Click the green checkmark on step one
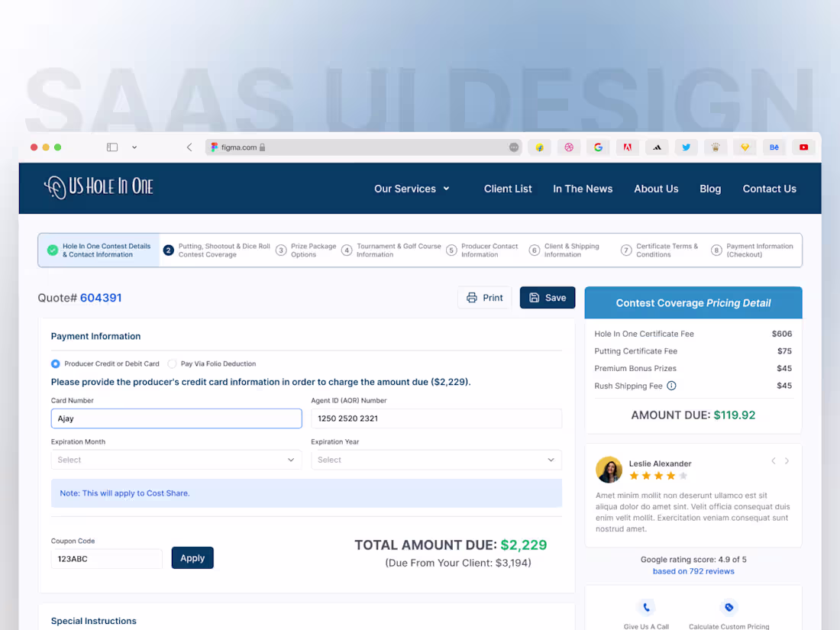 tap(52, 250)
